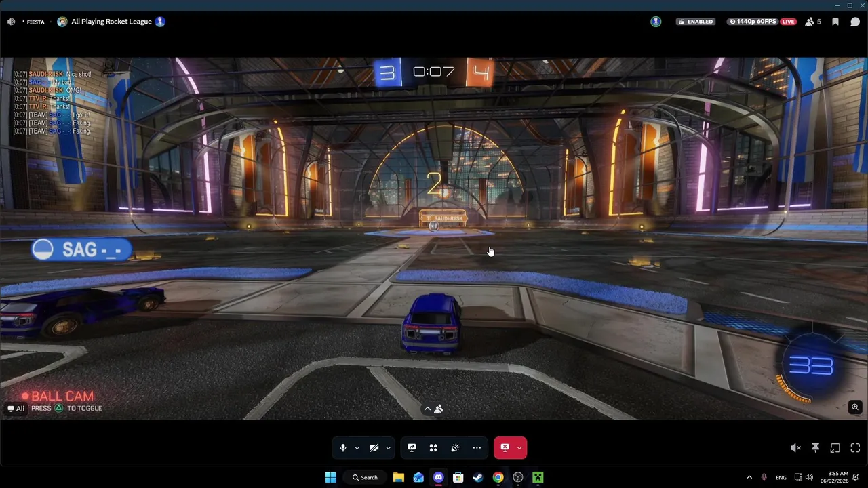Screen dimensions: 868x488
Task: Open the Outlook mail taskbar icon
Action: click(418, 477)
